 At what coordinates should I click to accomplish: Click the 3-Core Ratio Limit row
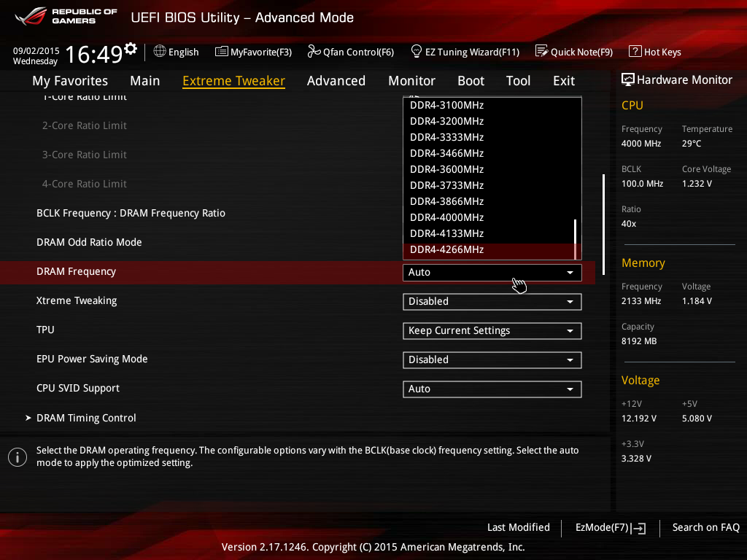[85, 155]
